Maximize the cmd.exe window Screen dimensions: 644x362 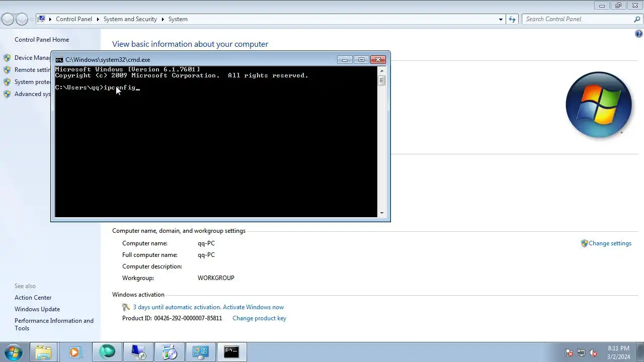pos(361,59)
